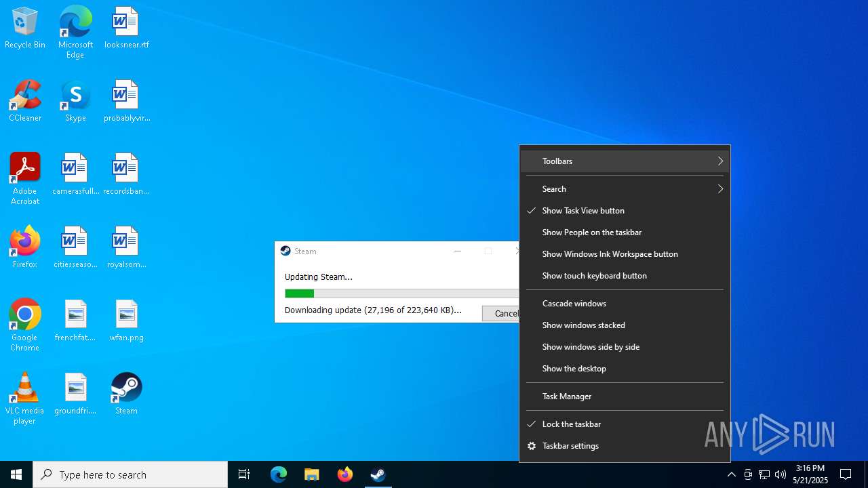Select the groundfri... image file
The width and height of the screenshot is (868, 488).
(75, 394)
